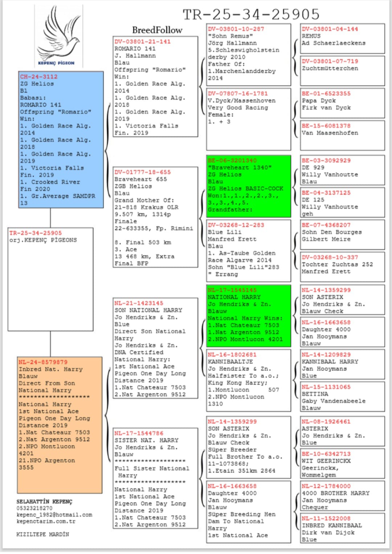
Task: Click the NL-16-1802681 Kannibaaltje box
Action: (249, 380)
